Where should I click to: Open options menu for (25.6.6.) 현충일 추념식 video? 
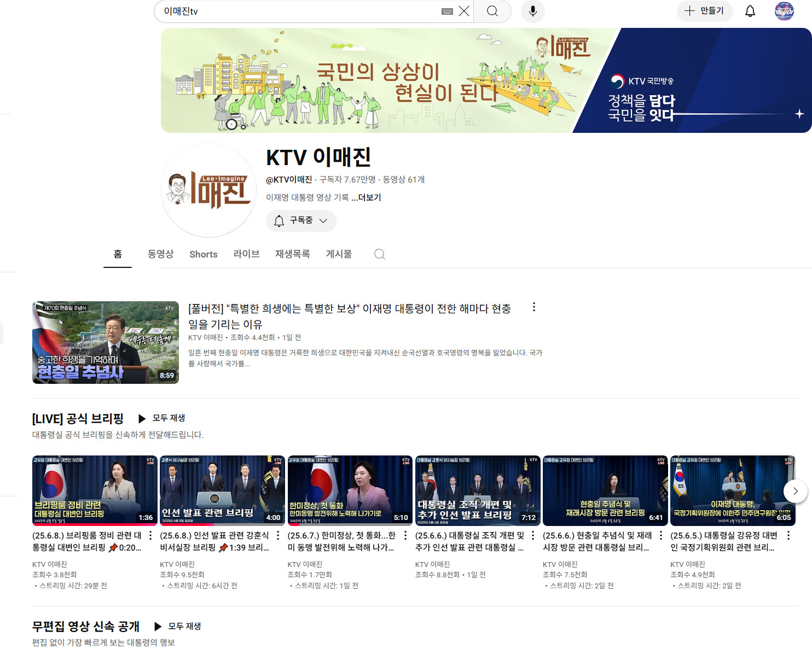(661, 535)
